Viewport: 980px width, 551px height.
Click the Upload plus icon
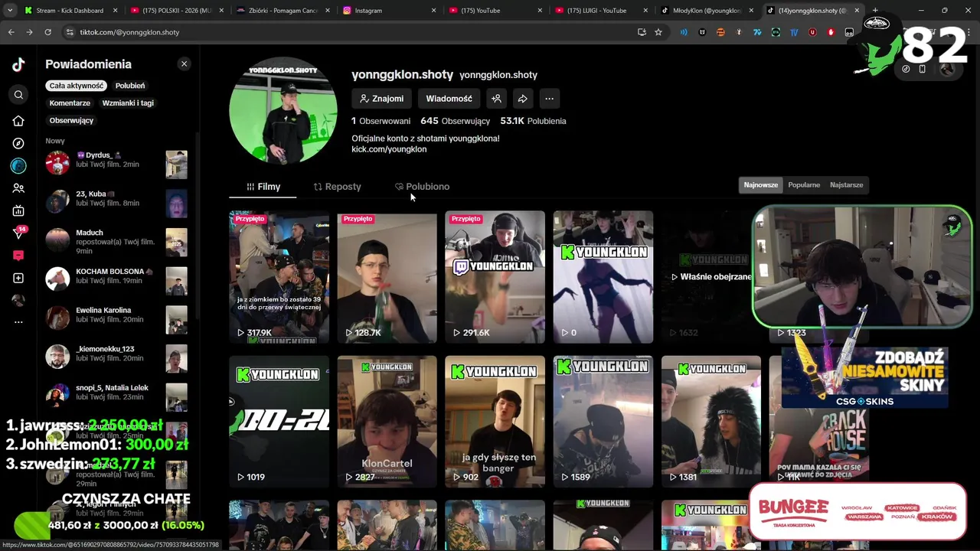coord(18,278)
